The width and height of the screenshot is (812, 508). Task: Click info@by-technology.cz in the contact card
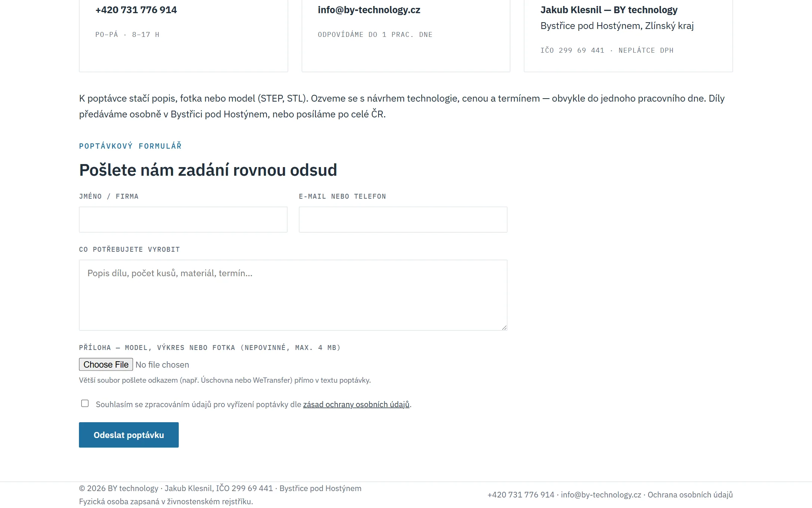[x=369, y=10]
